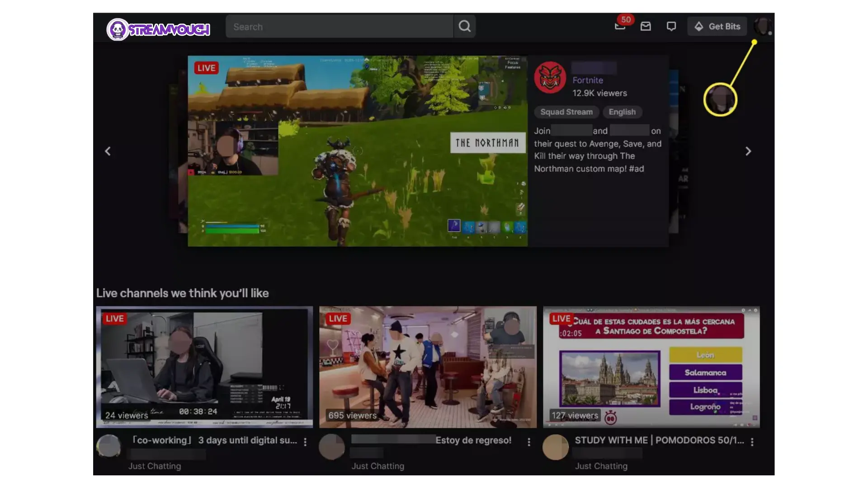868x488 pixels.
Task: Open options menu for co-working stream
Action: (x=305, y=442)
